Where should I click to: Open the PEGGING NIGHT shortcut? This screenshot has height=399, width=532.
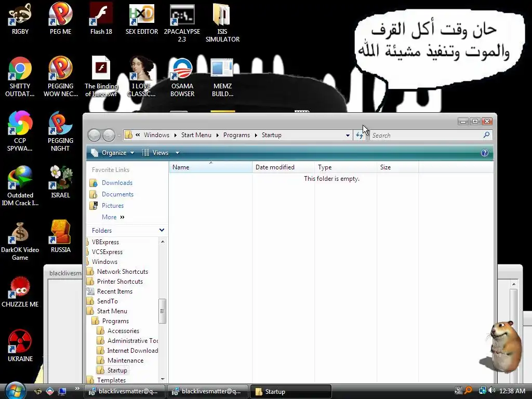60,131
